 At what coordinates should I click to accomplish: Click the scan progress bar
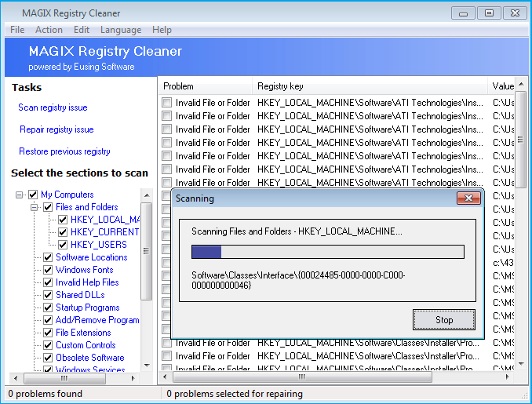click(x=328, y=252)
